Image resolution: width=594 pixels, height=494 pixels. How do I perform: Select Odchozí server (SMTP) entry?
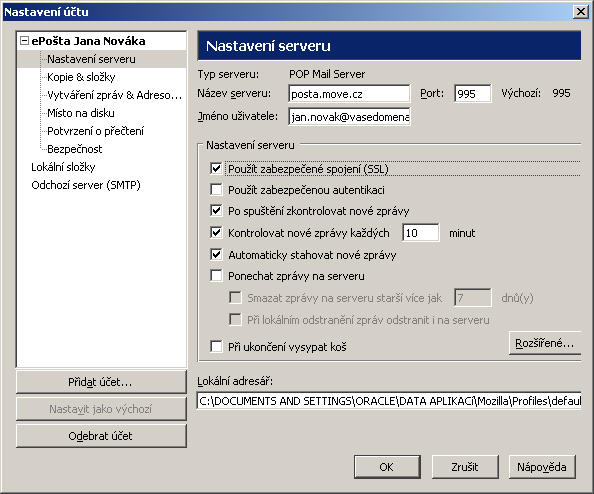86,185
